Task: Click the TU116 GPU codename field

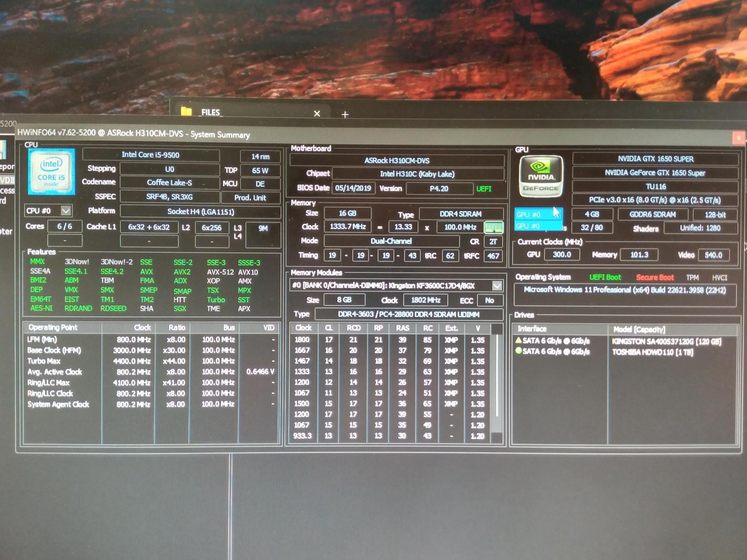Action: (x=655, y=186)
